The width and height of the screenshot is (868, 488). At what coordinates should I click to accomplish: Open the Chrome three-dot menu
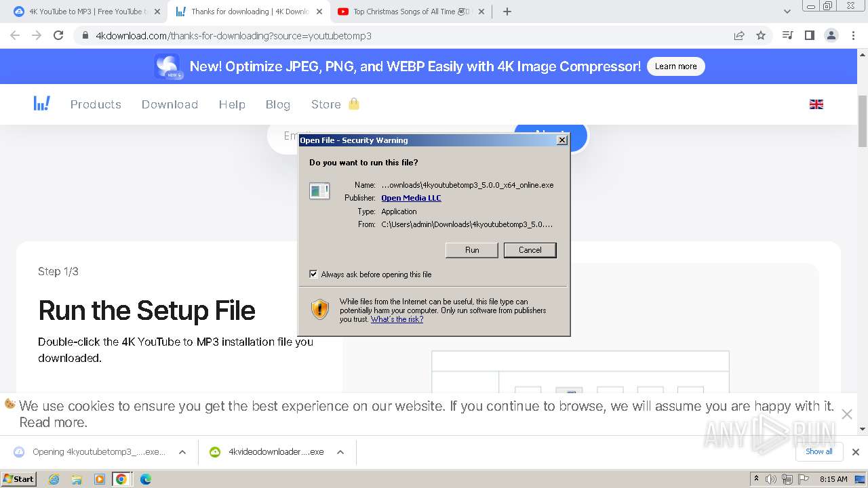pyautogui.click(x=853, y=35)
